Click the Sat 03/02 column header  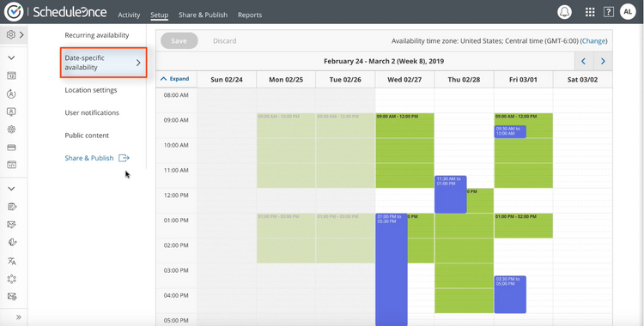pyautogui.click(x=582, y=80)
